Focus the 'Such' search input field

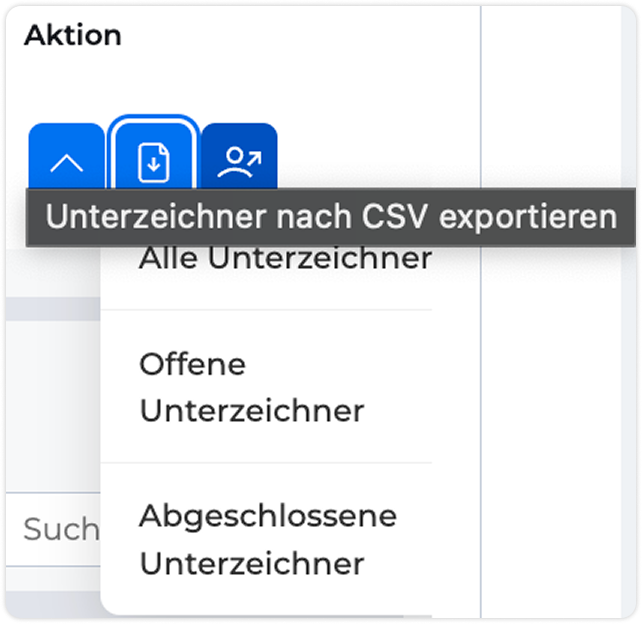[x=60, y=528]
